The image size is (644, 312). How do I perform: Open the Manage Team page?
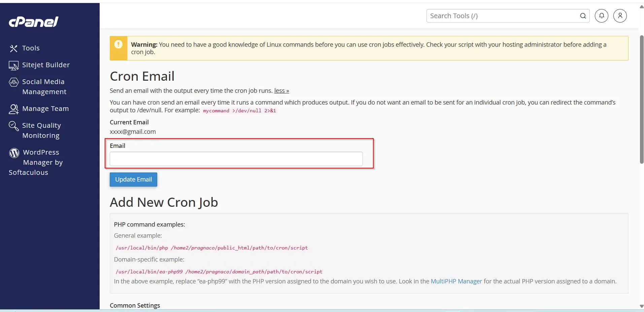tap(45, 109)
